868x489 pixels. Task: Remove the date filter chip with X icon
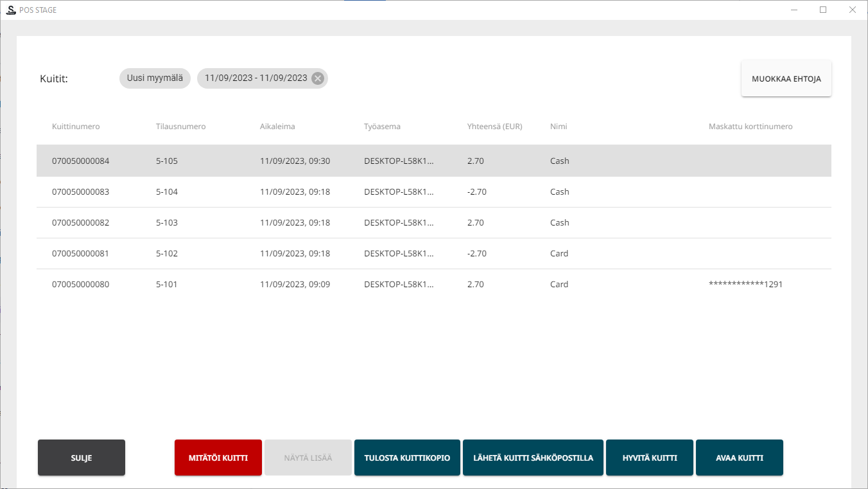317,78
